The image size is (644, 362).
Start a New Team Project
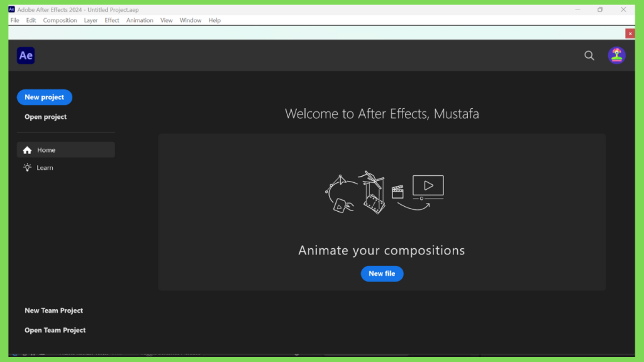pyautogui.click(x=54, y=310)
